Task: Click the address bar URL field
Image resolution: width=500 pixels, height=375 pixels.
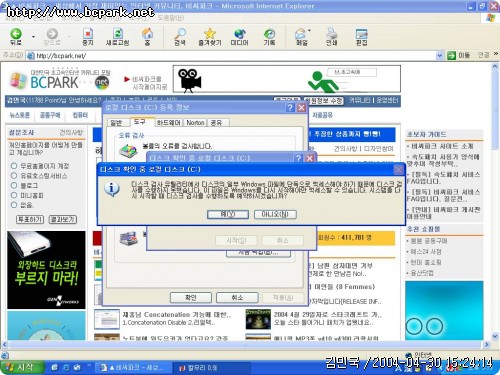Action: pyautogui.click(x=231, y=55)
